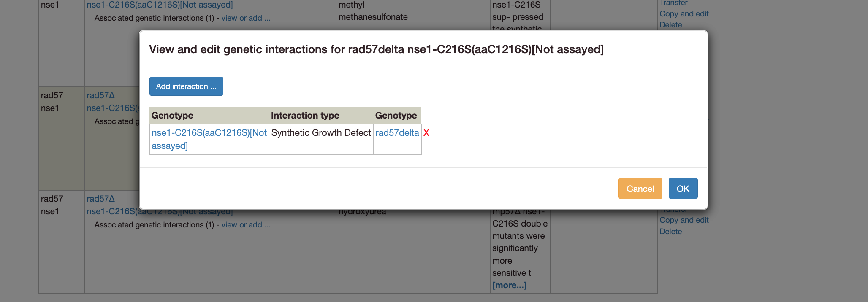This screenshot has height=302, width=868.
Task: Expand annotation text with [more...] link
Action: pos(509,285)
